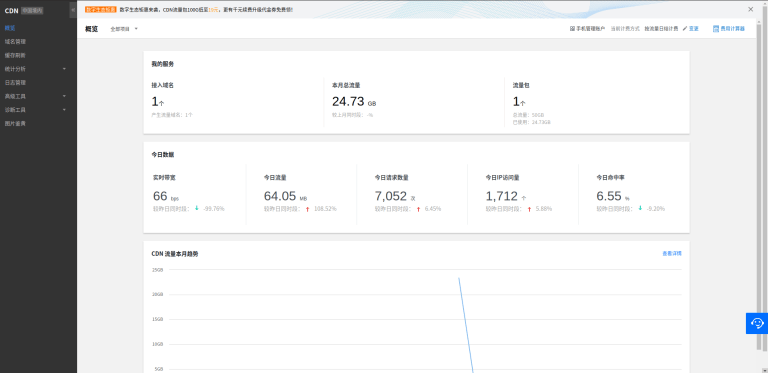Click the orange promotional banner tag
Screen dimensions: 768x373
100,9
